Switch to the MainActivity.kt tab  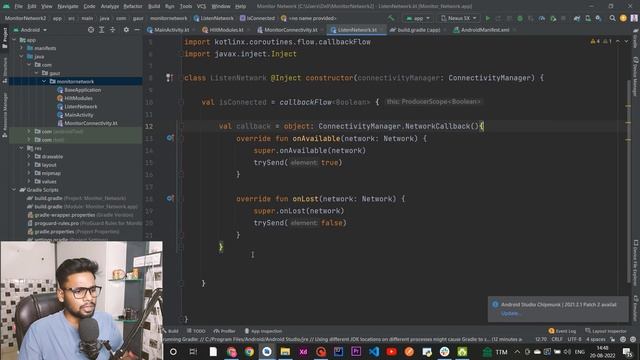click(171, 30)
